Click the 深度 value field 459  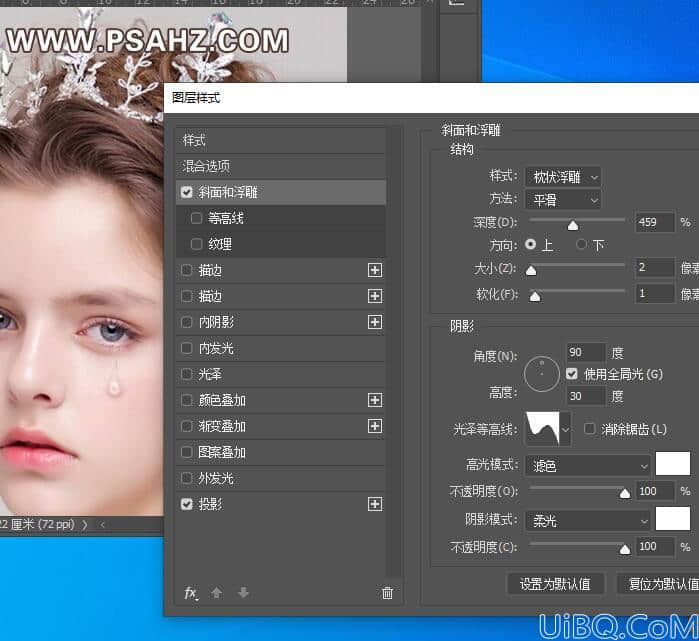point(654,222)
